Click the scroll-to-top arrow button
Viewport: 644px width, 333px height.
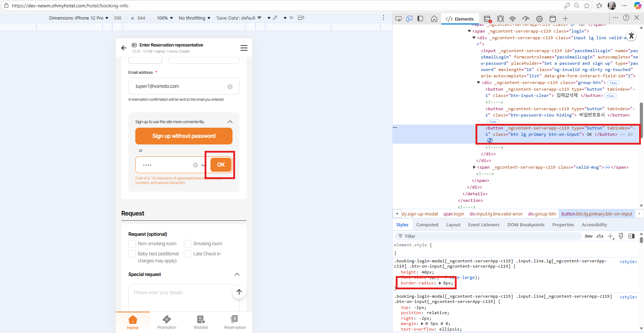pyautogui.click(x=239, y=292)
